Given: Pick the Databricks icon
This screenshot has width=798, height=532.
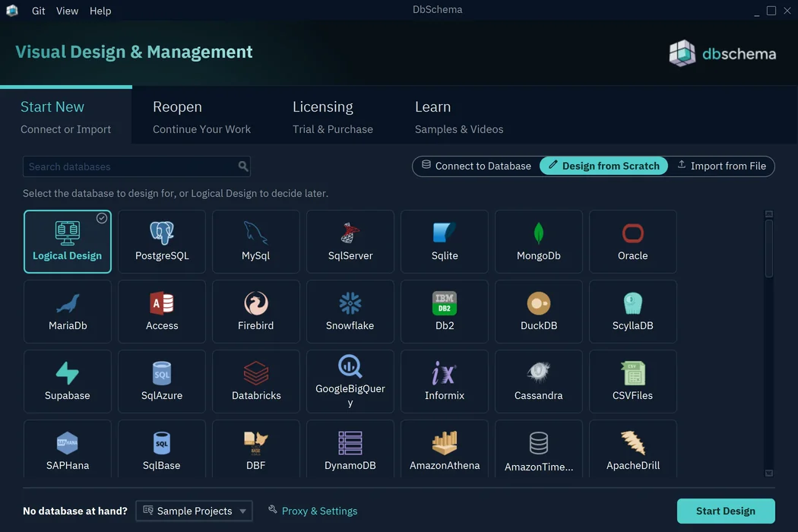Looking at the screenshot, I should click(x=256, y=373).
